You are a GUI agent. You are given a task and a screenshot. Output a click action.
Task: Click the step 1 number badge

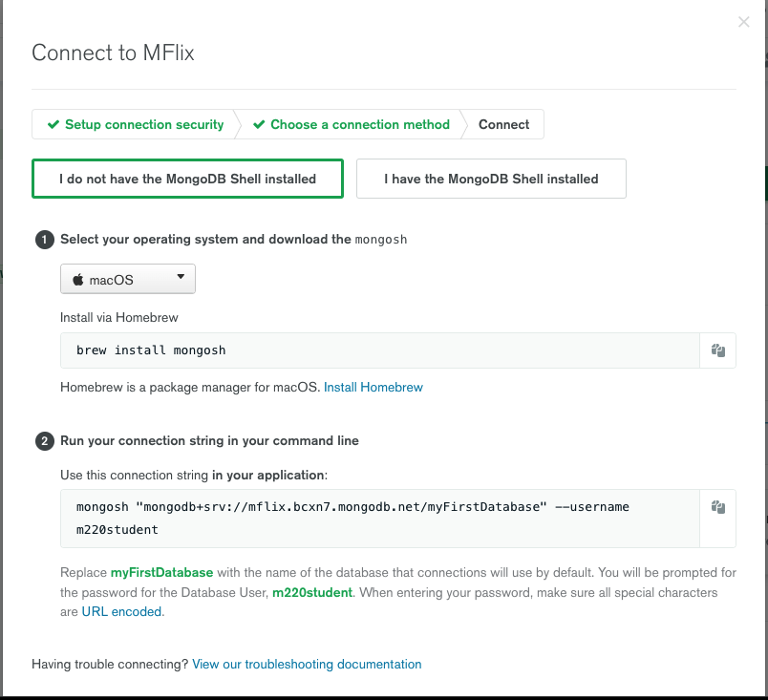pos(45,240)
